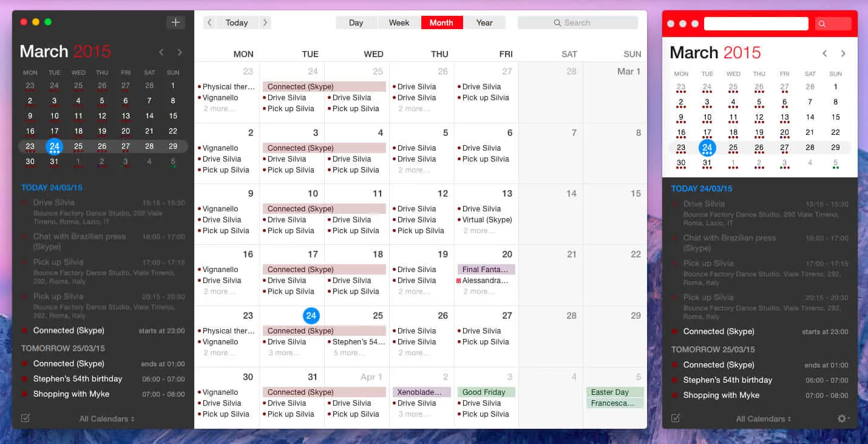Toggle the reminders checklist in the left window footer
Image resolution: width=868 pixels, height=444 pixels.
[25, 418]
